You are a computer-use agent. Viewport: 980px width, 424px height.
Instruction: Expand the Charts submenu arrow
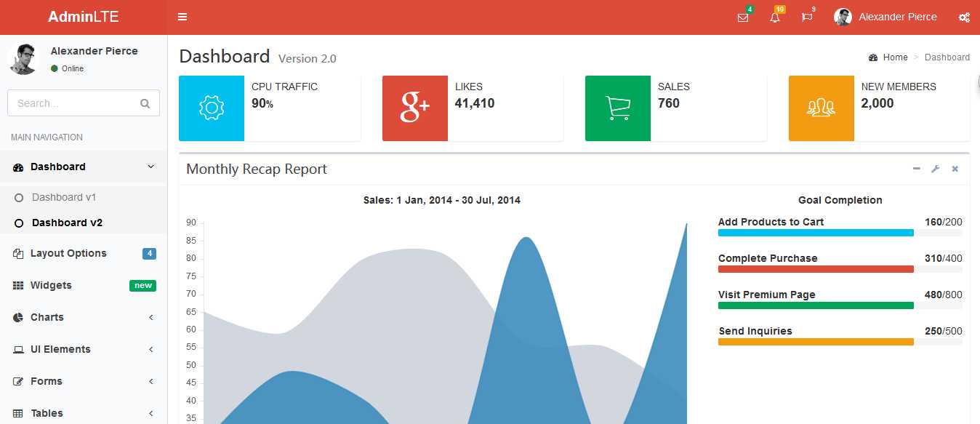(151, 317)
